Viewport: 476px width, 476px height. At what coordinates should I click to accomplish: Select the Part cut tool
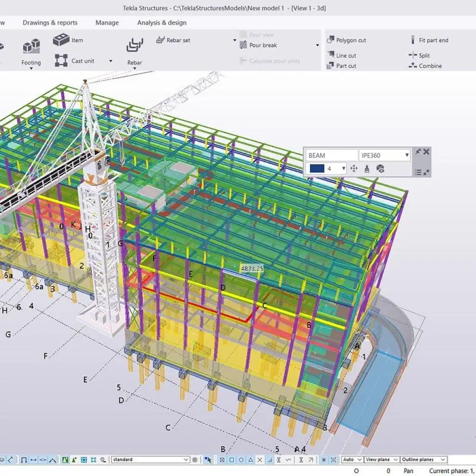click(x=341, y=66)
